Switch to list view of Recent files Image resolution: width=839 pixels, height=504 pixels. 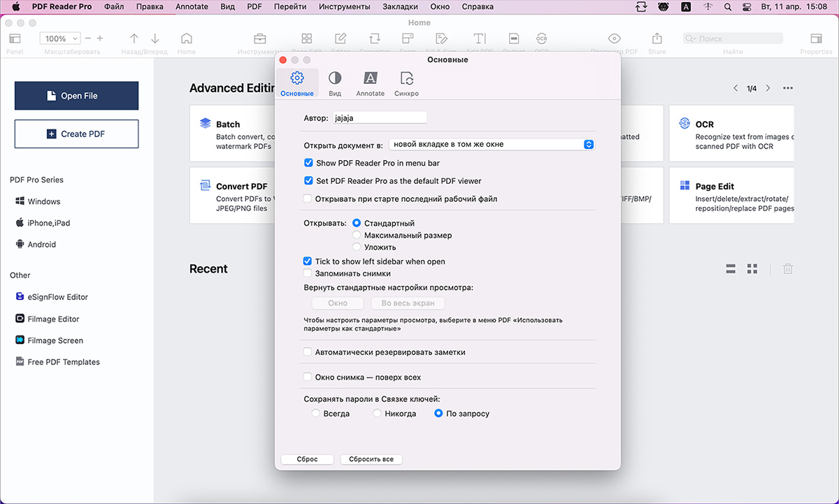pos(731,268)
